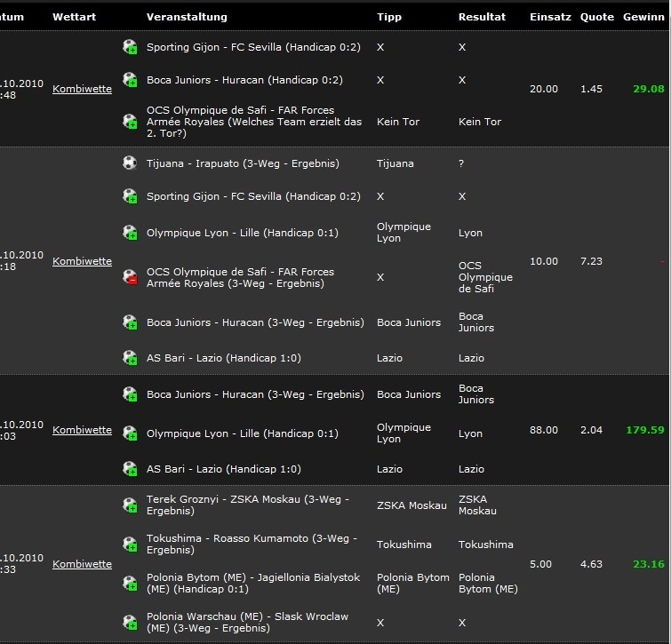671x644 pixels.
Task: Click the won icon for Boca Juniors (3-Weg) in the 88.00 stake bet
Action: (x=130, y=394)
